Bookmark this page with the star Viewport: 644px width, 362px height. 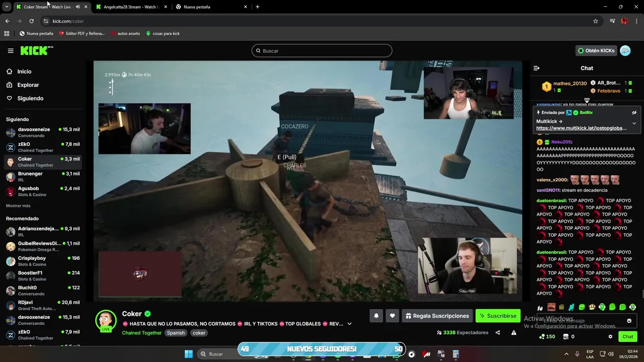[x=596, y=21]
